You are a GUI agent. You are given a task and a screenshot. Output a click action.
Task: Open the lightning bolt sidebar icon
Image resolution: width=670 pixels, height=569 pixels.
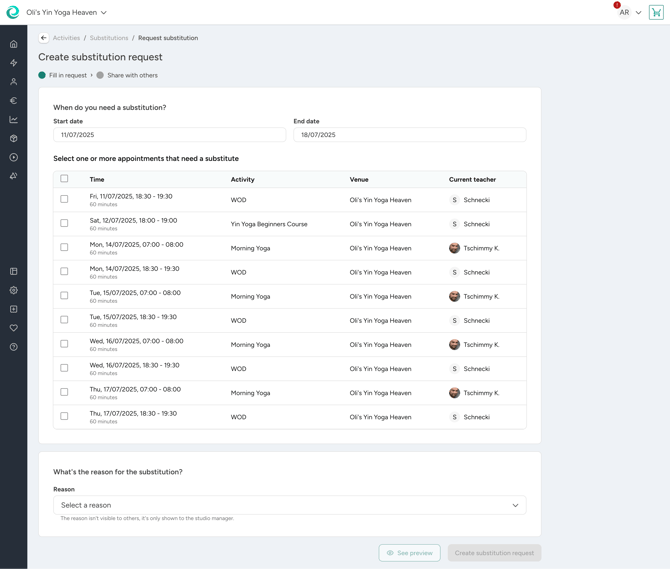pos(14,63)
